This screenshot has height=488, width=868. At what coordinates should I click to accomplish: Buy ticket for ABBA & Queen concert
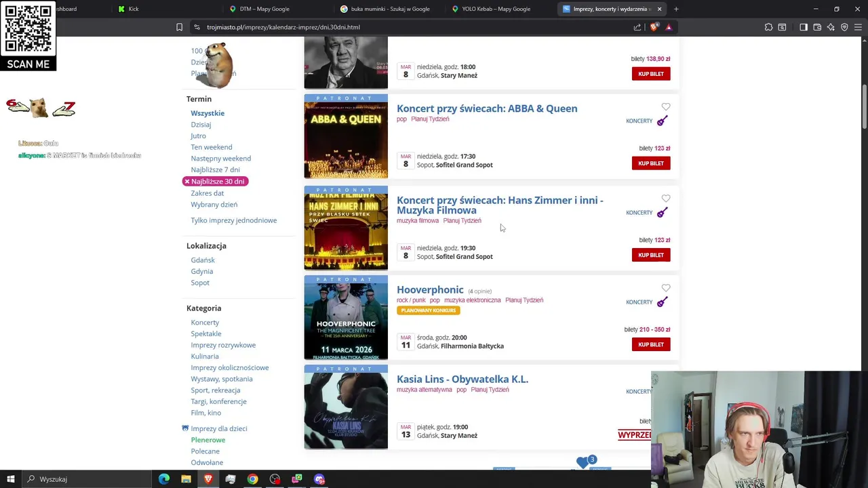point(651,163)
